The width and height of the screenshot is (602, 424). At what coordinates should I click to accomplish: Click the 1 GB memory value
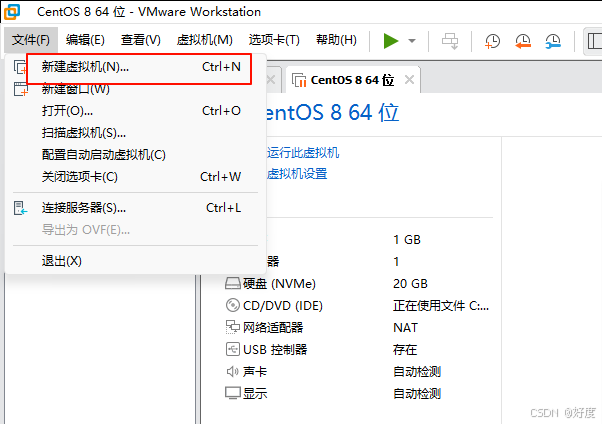407,240
